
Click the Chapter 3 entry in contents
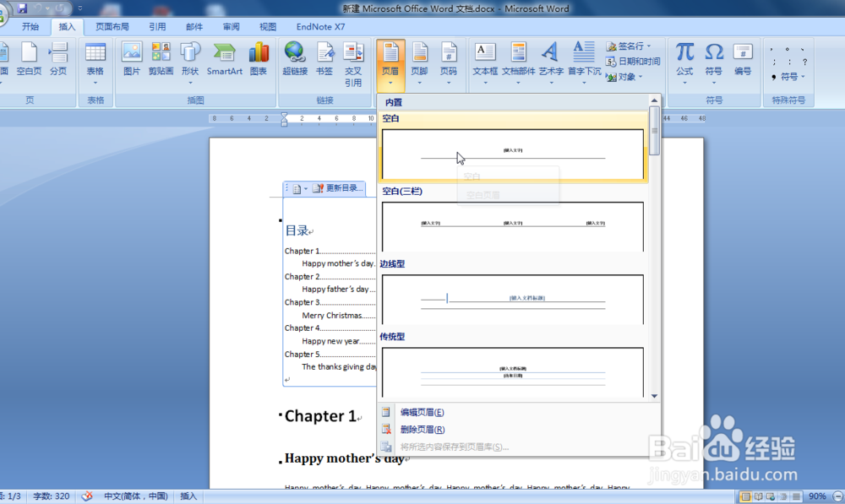pyautogui.click(x=330, y=302)
